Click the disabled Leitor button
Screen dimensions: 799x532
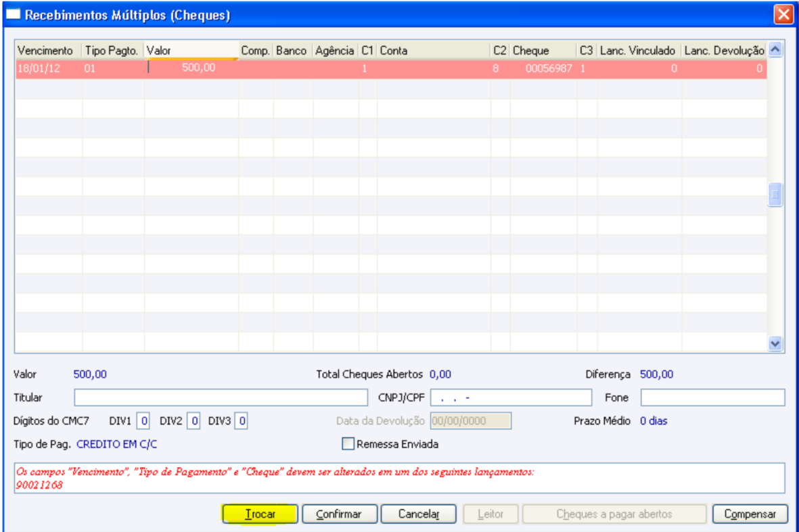490,514
